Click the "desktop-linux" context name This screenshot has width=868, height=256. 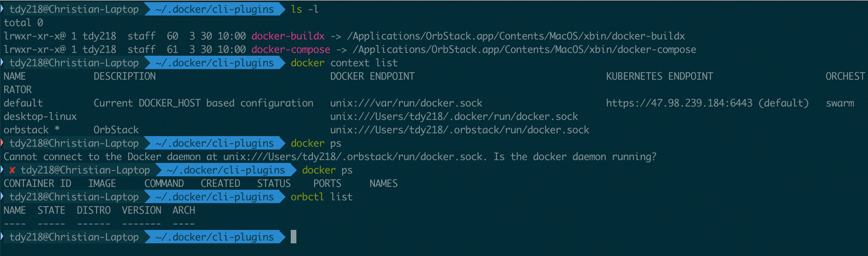click(40, 116)
